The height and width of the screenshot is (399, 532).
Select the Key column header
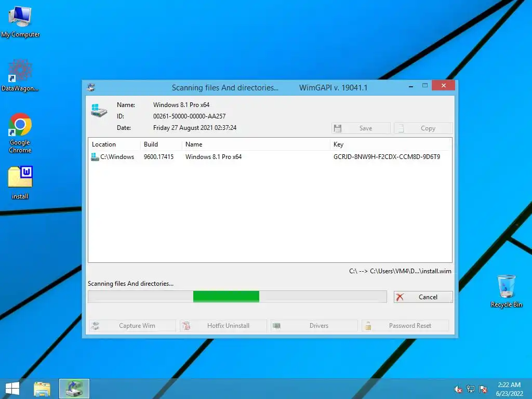point(391,144)
